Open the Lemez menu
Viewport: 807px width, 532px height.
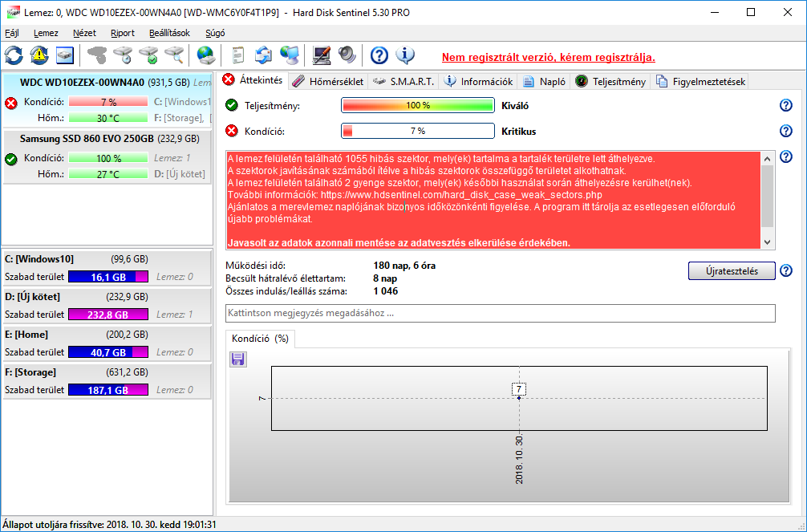point(46,33)
